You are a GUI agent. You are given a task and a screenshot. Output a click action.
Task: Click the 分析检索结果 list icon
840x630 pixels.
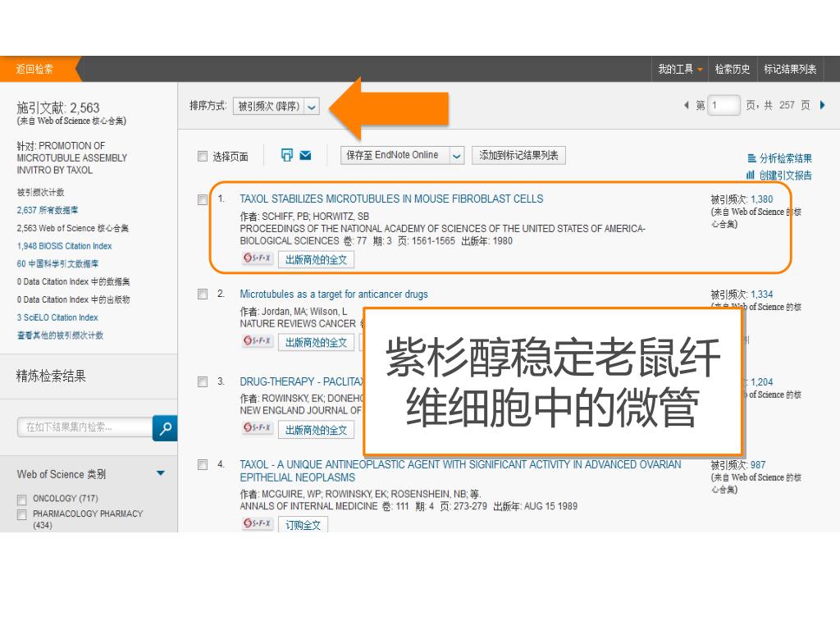(x=751, y=158)
